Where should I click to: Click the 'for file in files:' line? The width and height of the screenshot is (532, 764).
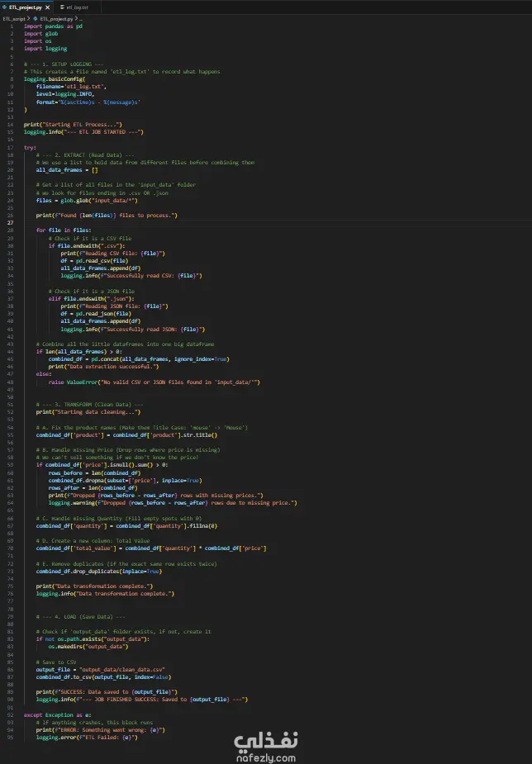pyautogui.click(x=64, y=230)
